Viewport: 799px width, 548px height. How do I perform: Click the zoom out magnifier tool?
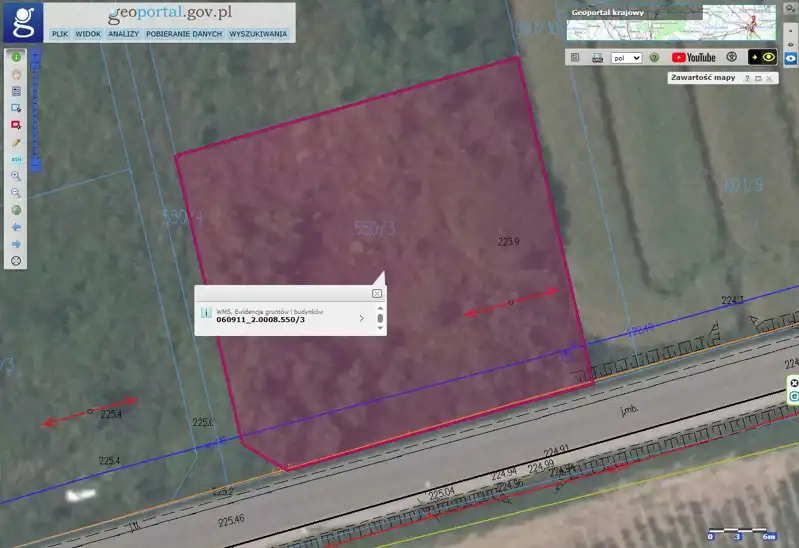pos(16,193)
